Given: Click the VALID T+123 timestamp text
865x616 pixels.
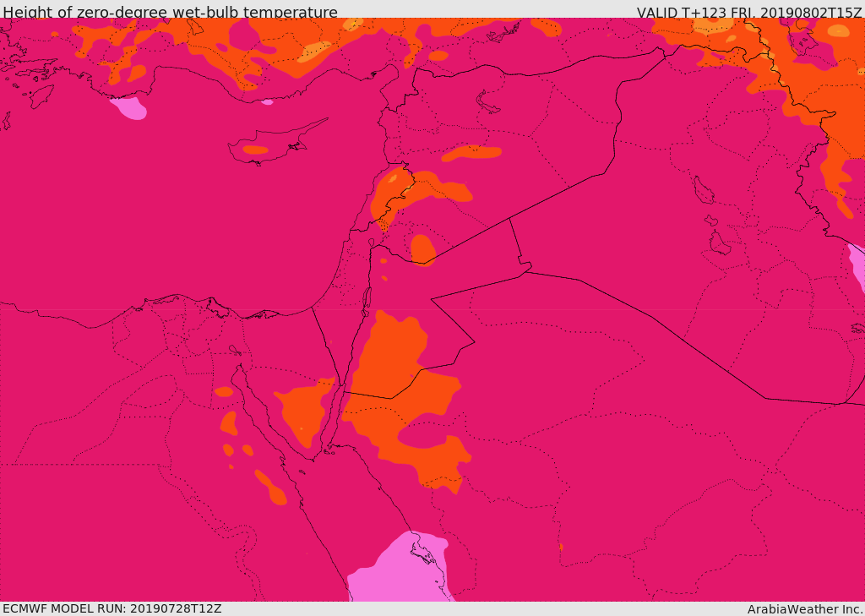Looking at the screenshot, I should click(x=750, y=11).
